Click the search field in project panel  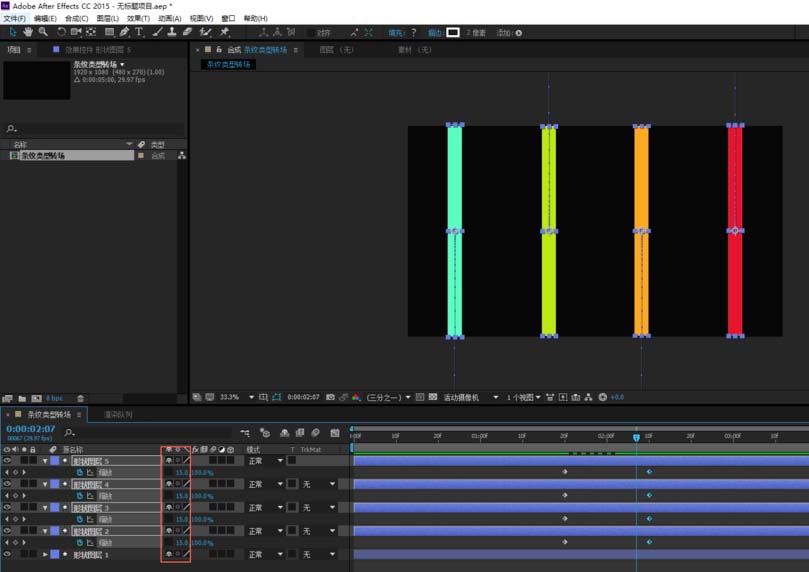(x=94, y=128)
